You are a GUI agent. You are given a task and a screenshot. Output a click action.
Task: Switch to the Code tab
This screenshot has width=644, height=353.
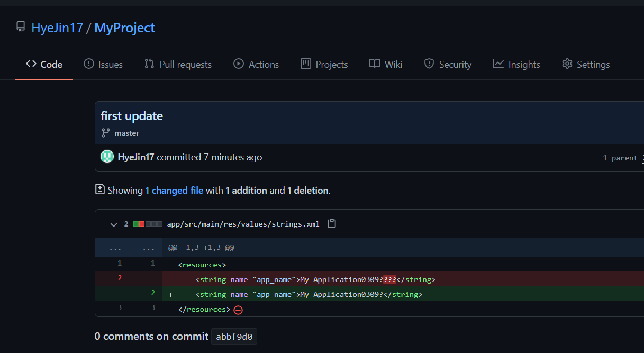coord(44,64)
